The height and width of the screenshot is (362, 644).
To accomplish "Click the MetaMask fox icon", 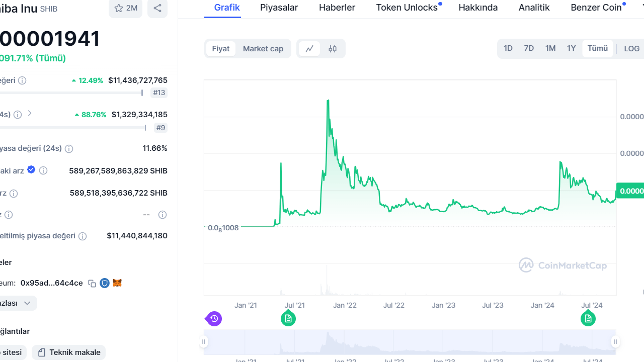I will pyautogui.click(x=117, y=283).
